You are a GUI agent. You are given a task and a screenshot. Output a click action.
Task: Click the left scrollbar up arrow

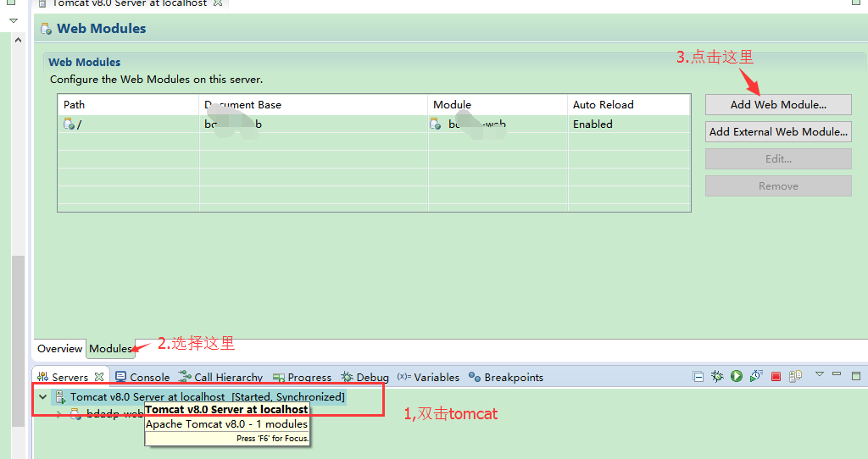tap(19, 40)
